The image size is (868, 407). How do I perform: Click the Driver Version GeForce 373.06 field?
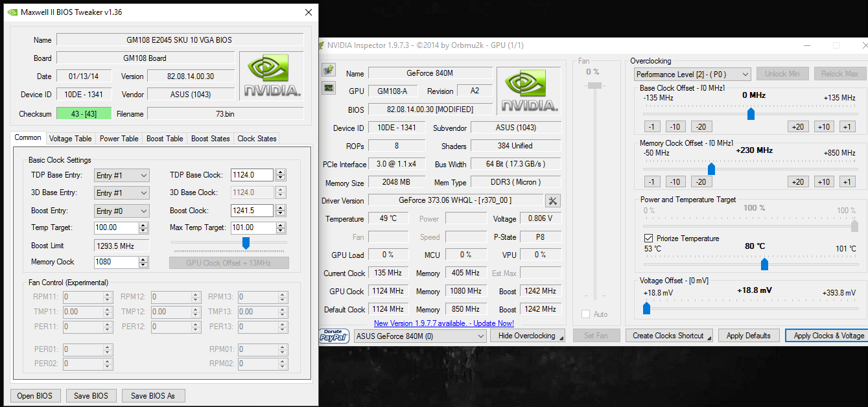click(x=456, y=200)
